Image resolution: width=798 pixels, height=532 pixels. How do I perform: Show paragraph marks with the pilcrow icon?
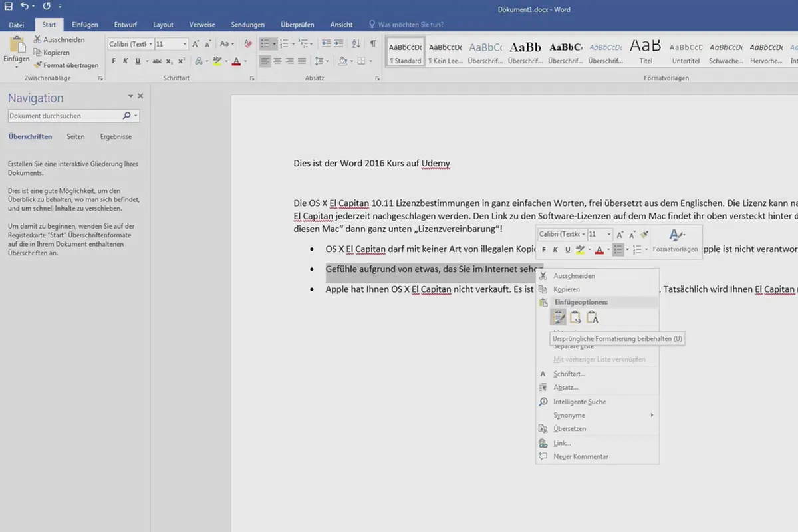pyautogui.click(x=373, y=44)
